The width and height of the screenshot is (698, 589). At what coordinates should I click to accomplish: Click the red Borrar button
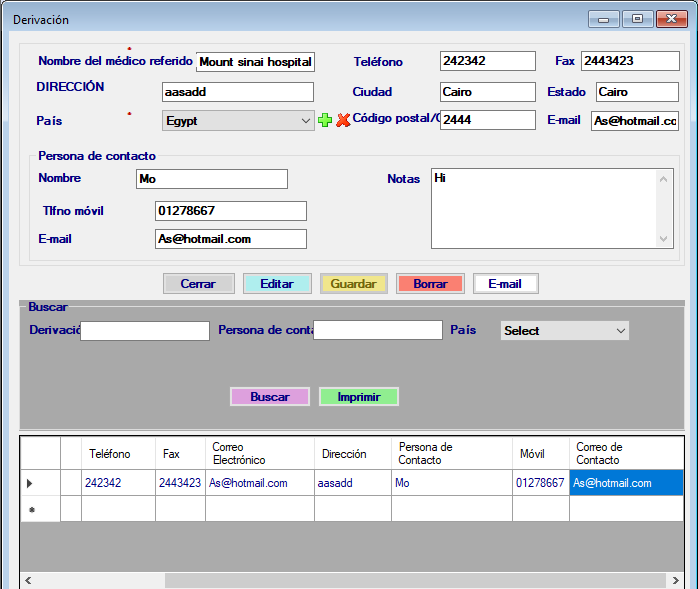[430, 284]
